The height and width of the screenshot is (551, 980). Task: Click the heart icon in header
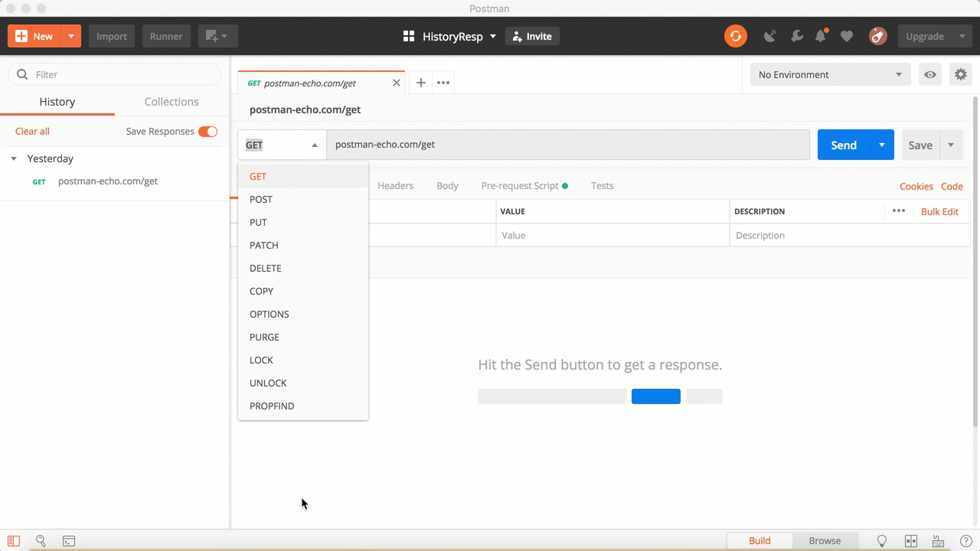pyautogui.click(x=846, y=36)
